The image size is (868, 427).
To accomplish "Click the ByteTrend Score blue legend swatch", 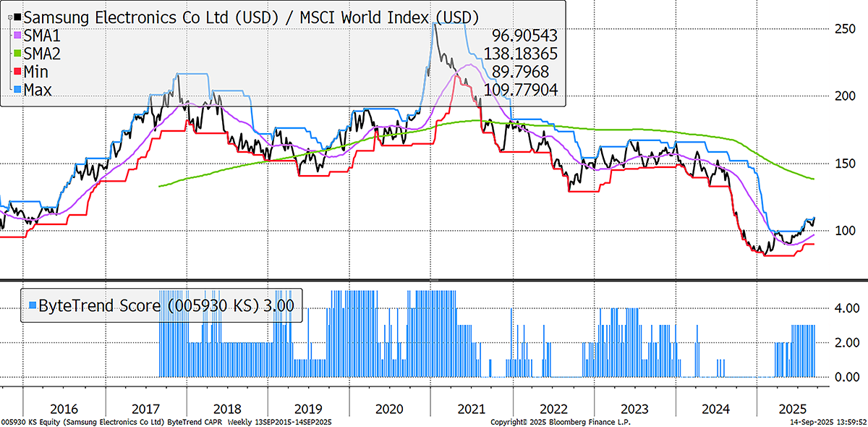I will tap(34, 305).
